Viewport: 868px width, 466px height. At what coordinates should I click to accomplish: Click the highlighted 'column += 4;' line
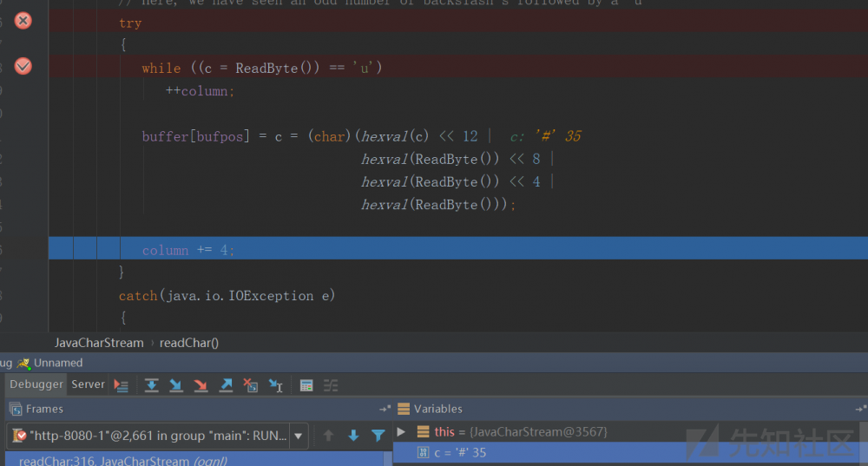458,250
